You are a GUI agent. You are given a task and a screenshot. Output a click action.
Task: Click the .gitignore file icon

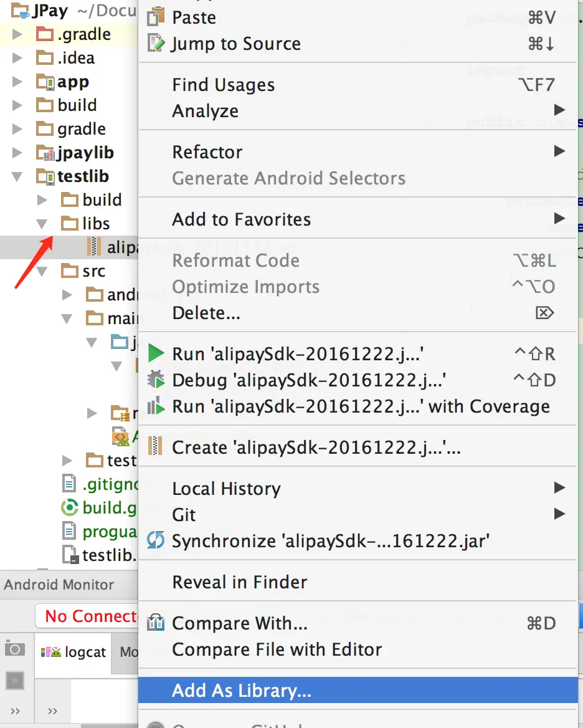pyautogui.click(x=69, y=483)
